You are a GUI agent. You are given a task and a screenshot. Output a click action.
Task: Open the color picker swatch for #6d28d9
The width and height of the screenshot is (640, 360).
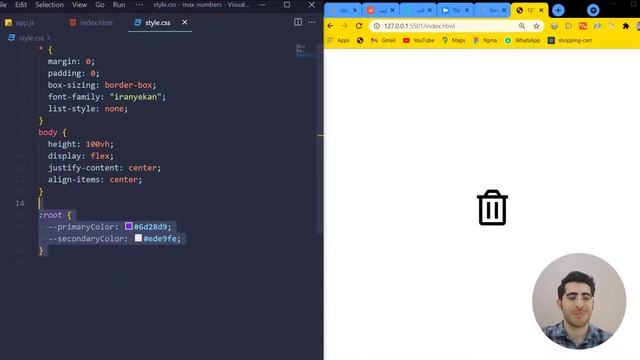129,226
